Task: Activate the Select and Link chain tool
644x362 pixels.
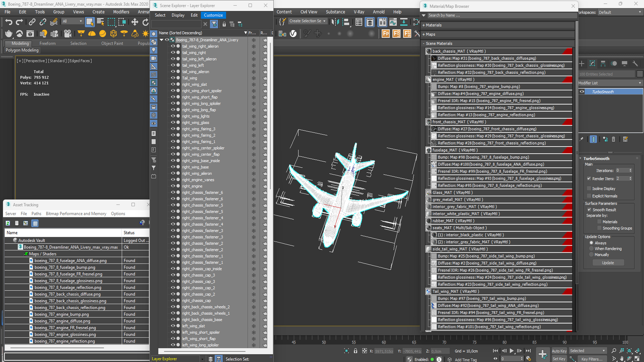Action: 32,22
